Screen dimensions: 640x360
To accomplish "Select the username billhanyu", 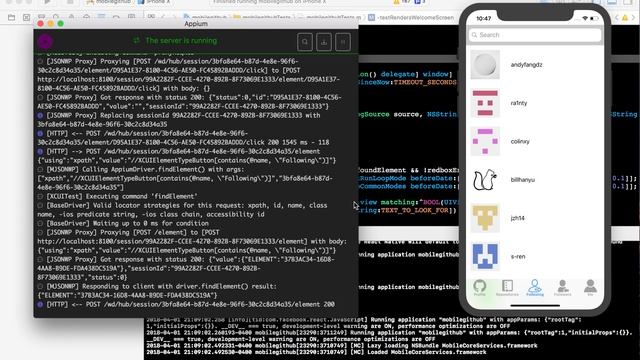I will pyautogui.click(x=522, y=180).
